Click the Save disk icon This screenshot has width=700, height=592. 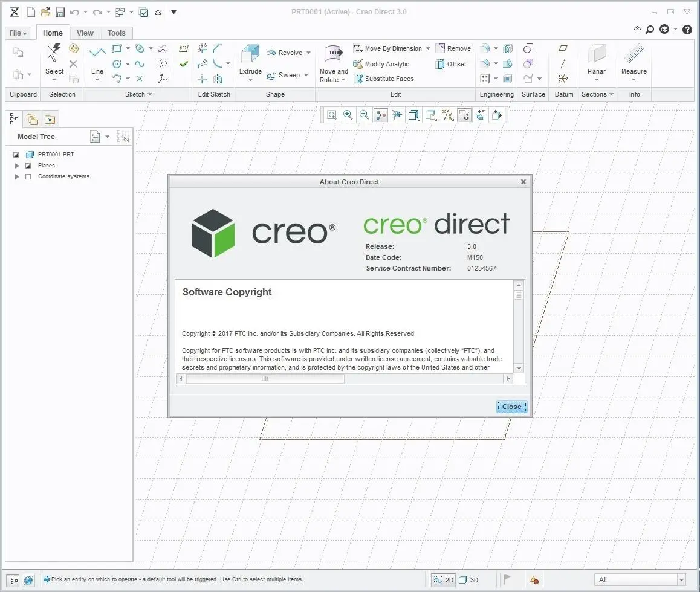[x=60, y=12]
